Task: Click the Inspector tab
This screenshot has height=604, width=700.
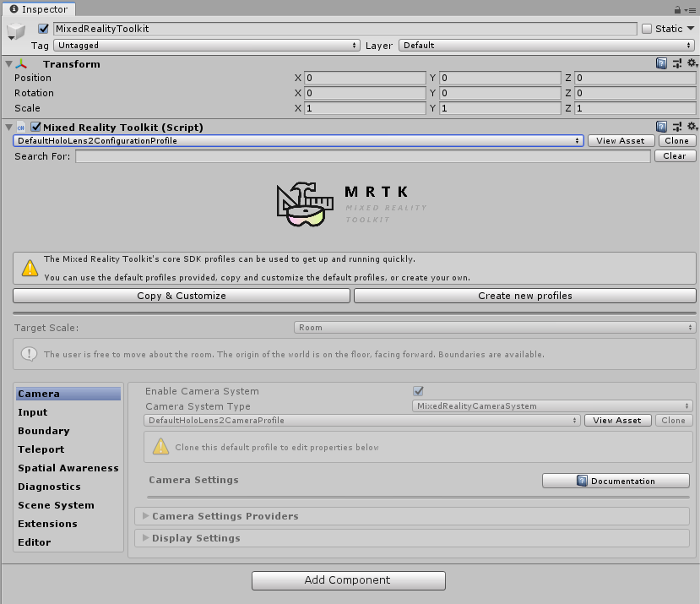Action: (x=39, y=9)
